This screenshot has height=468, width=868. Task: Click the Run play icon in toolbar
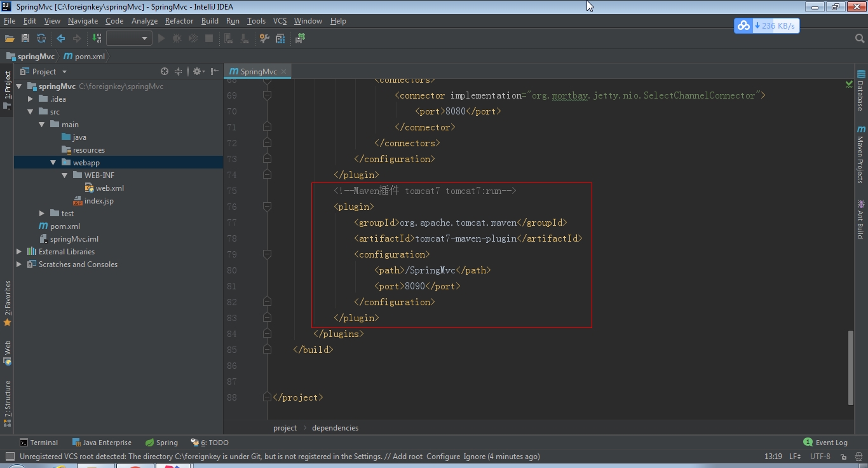pyautogui.click(x=161, y=38)
